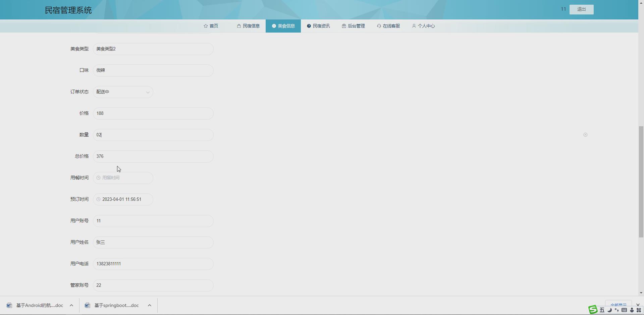
Task: Click the 订单状态 dropdown chevron arrow
Action: click(148, 92)
